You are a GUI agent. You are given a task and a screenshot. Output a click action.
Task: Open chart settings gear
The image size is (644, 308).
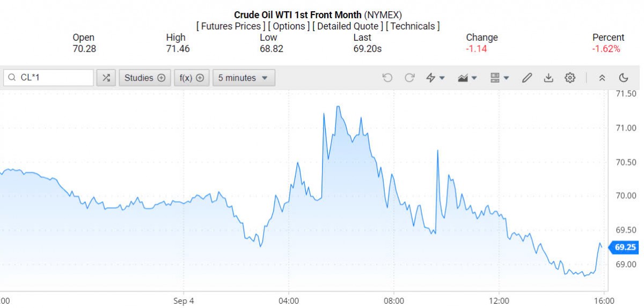point(569,78)
